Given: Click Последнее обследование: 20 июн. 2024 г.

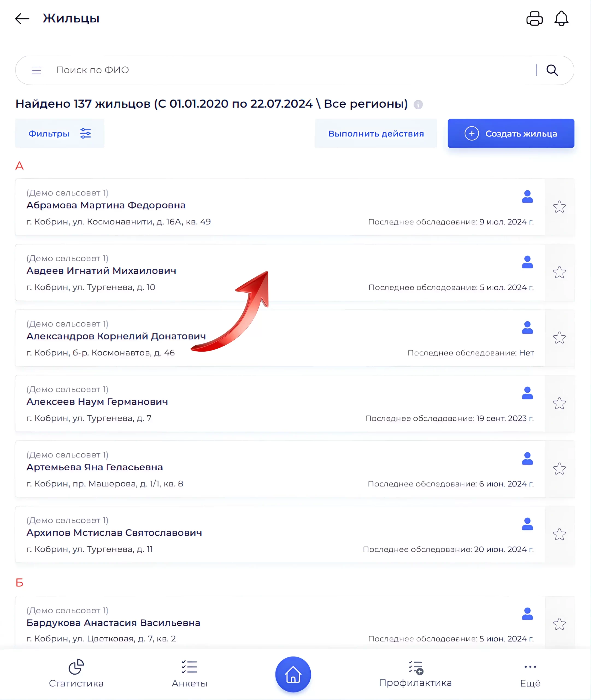Looking at the screenshot, I should pos(448,549).
